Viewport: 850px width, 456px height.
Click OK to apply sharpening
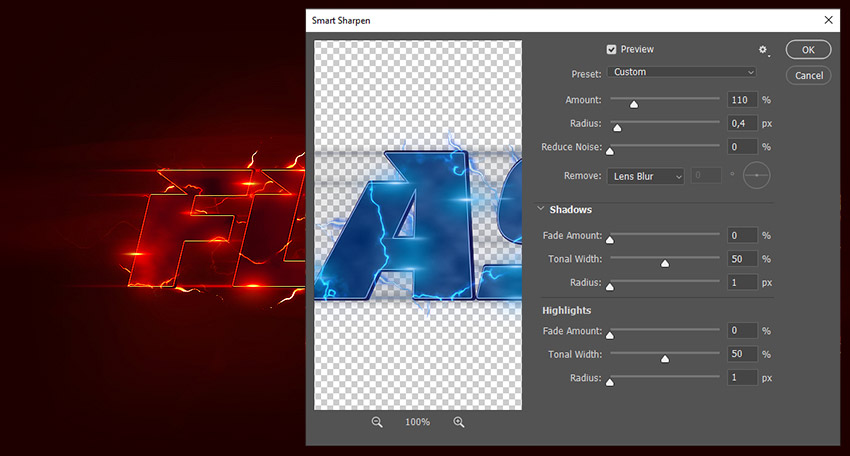tap(808, 50)
